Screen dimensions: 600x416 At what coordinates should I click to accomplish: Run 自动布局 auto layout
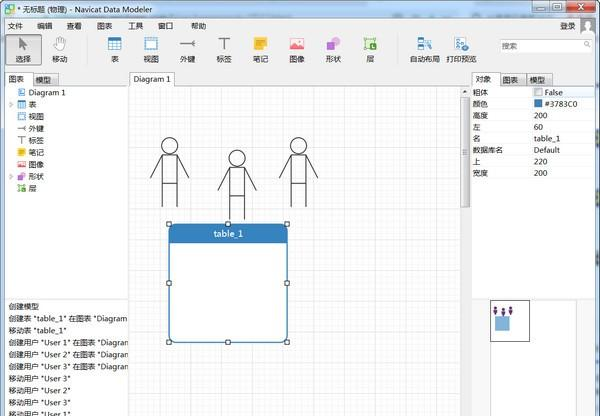click(424, 50)
